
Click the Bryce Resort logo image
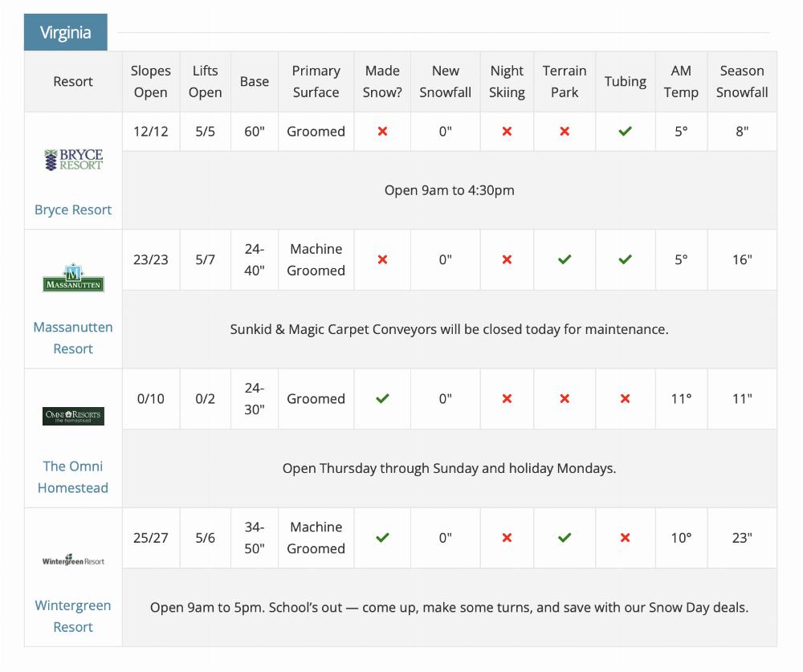tap(73, 160)
